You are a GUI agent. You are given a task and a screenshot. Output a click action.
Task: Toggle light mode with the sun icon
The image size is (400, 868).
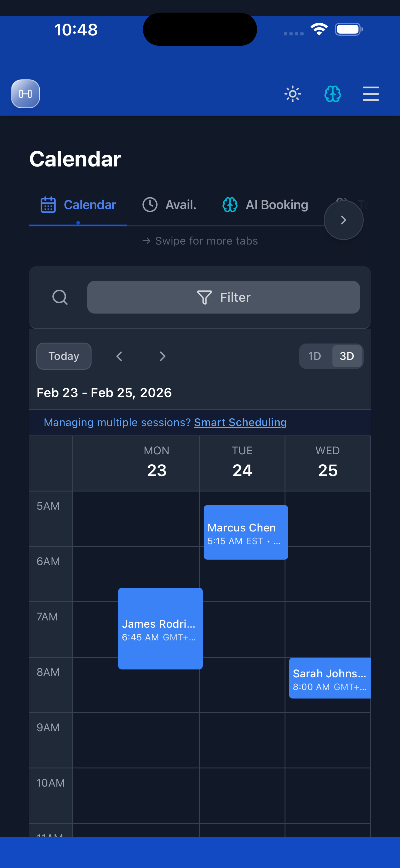293,94
